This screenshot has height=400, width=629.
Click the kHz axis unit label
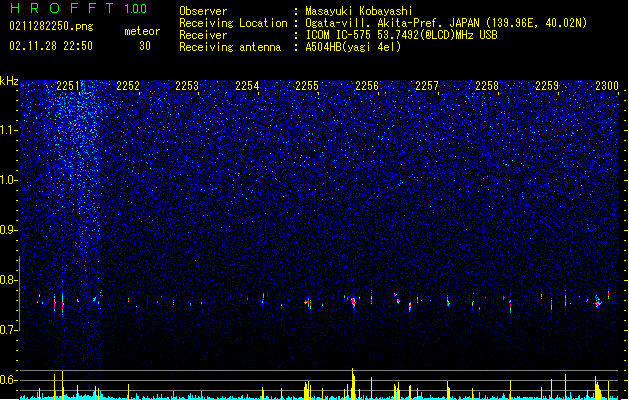9,81
